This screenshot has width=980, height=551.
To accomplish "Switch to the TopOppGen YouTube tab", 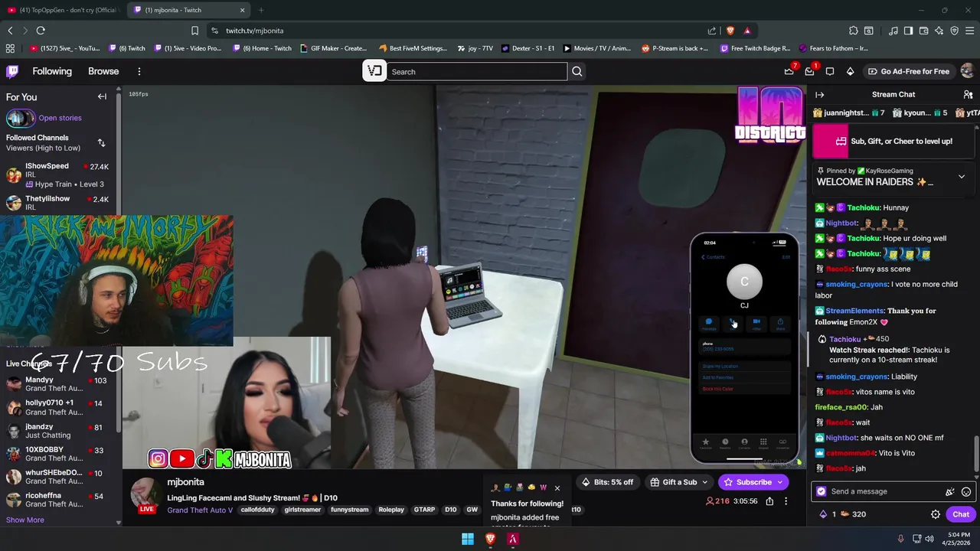I will coord(62,10).
